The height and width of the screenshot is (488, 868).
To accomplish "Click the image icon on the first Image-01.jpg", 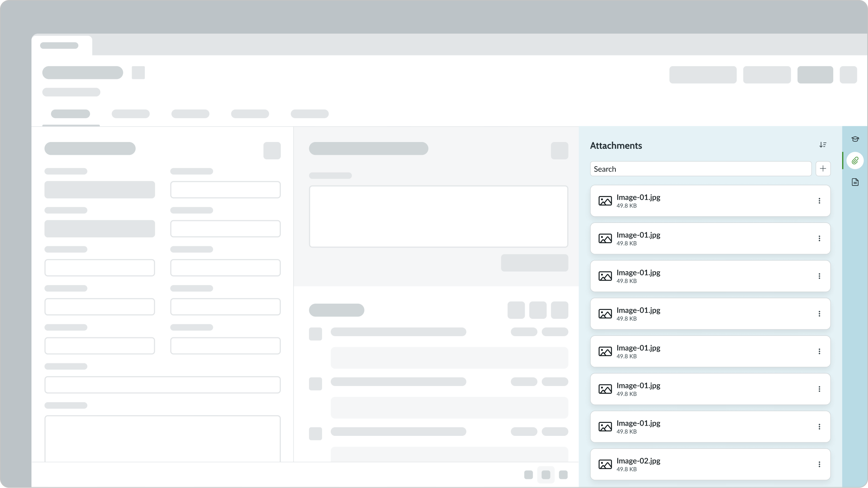I will tap(605, 201).
